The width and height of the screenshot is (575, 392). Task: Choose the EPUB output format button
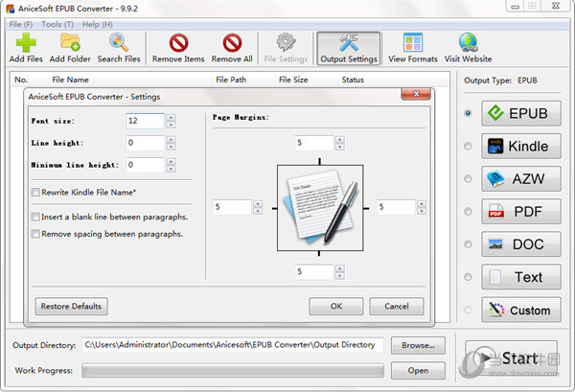(521, 113)
